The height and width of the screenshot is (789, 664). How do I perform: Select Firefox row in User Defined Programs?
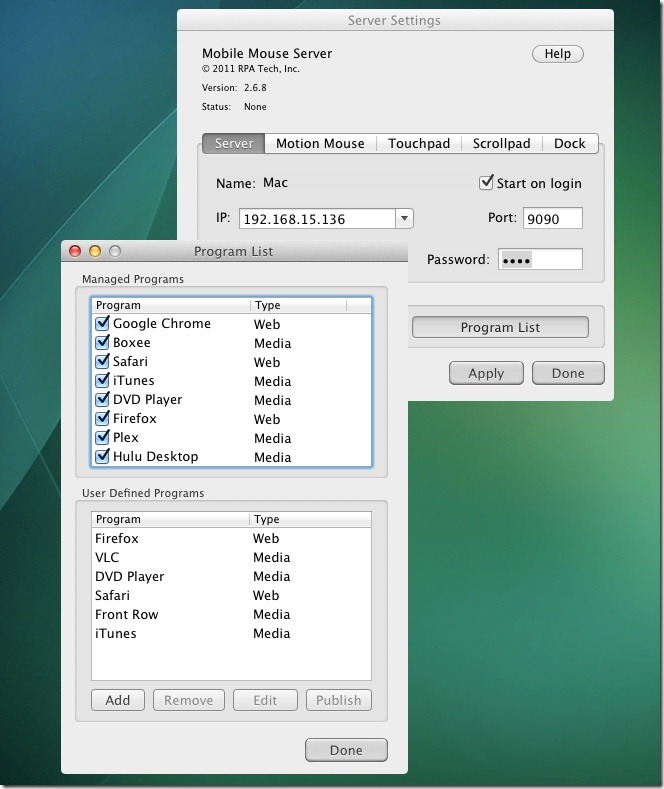(x=231, y=538)
